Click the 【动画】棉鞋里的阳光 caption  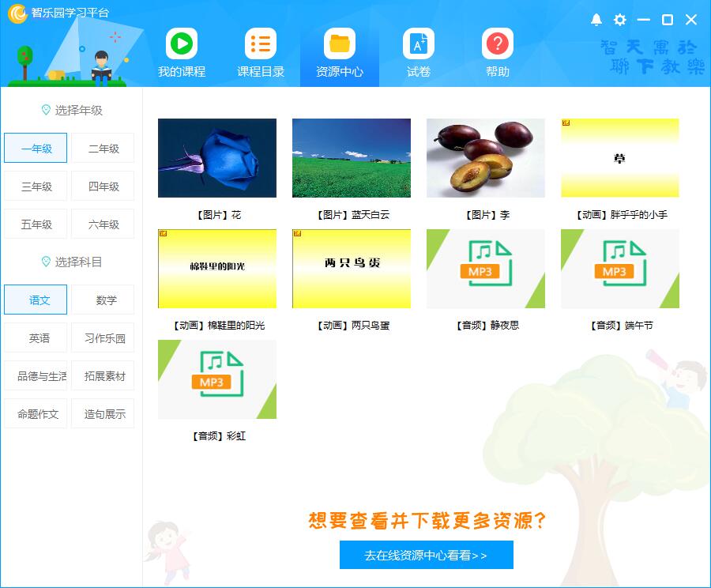[218, 326]
